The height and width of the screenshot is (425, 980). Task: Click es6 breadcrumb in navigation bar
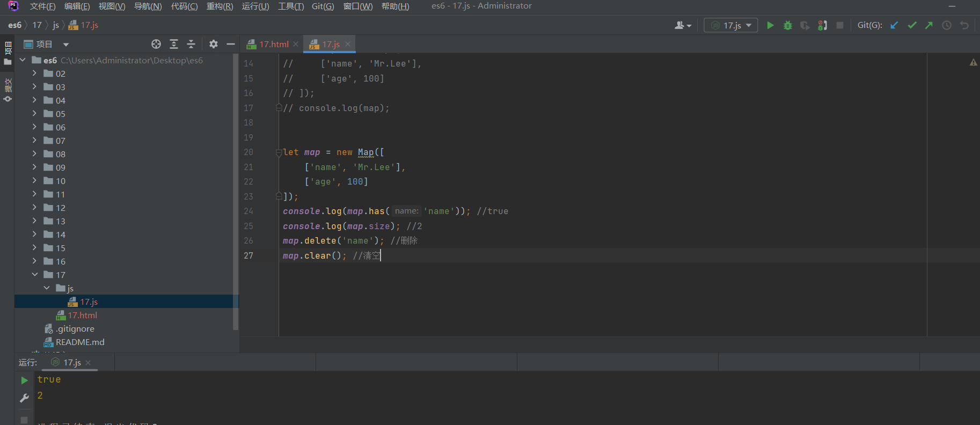15,25
